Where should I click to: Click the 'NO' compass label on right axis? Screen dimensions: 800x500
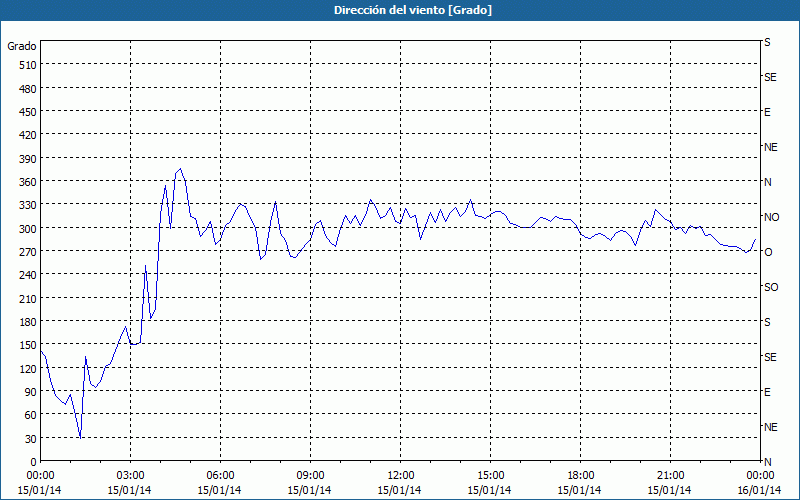[771, 217]
